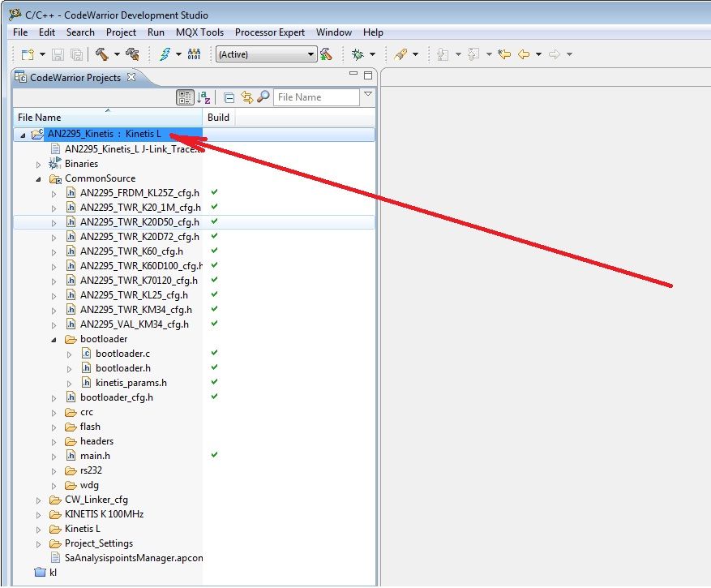Open the dropdown arrow beside the Debug bug
This screenshot has width=711, height=588.
point(372,54)
